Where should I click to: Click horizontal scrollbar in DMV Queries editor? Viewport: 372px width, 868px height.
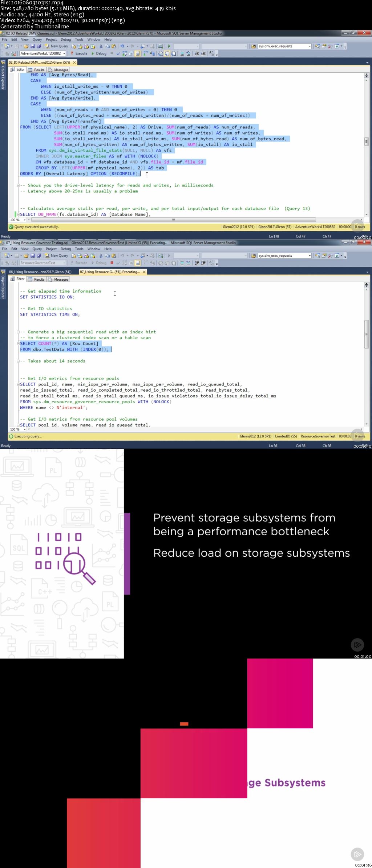click(x=173, y=220)
